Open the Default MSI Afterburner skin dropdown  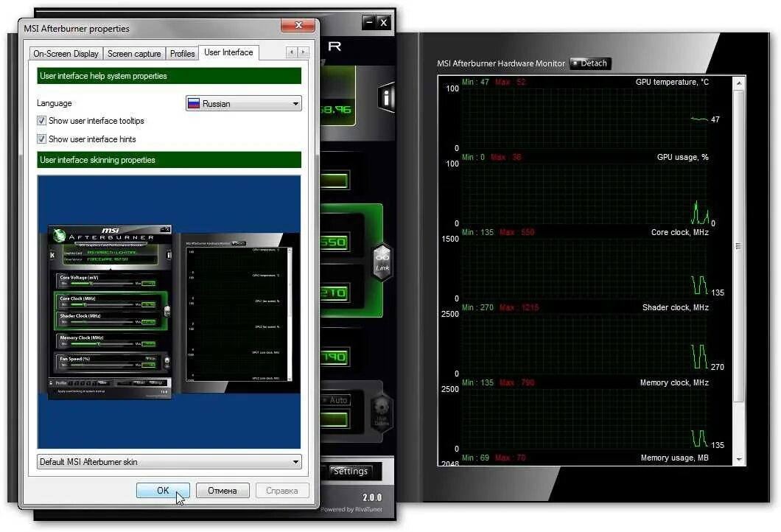tap(169, 462)
